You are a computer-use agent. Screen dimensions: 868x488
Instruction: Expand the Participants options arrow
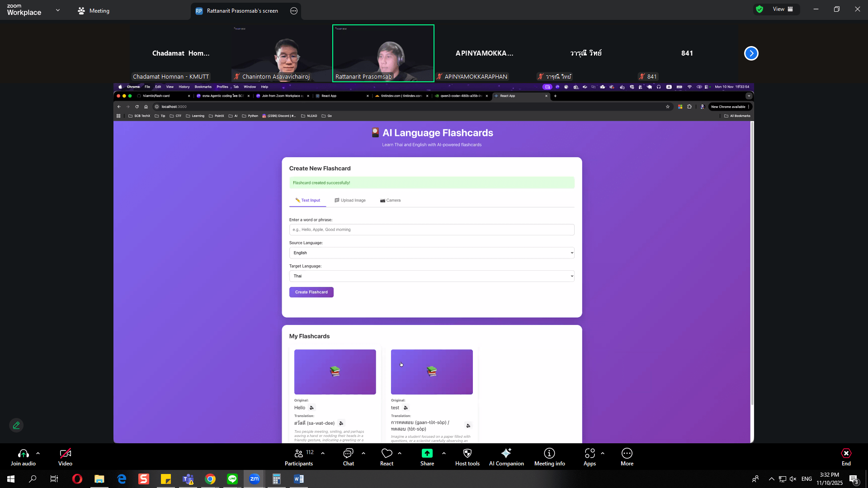323,453
